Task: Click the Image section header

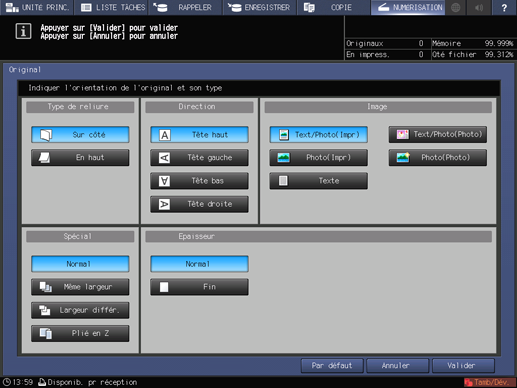Action: click(x=378, y=107)
